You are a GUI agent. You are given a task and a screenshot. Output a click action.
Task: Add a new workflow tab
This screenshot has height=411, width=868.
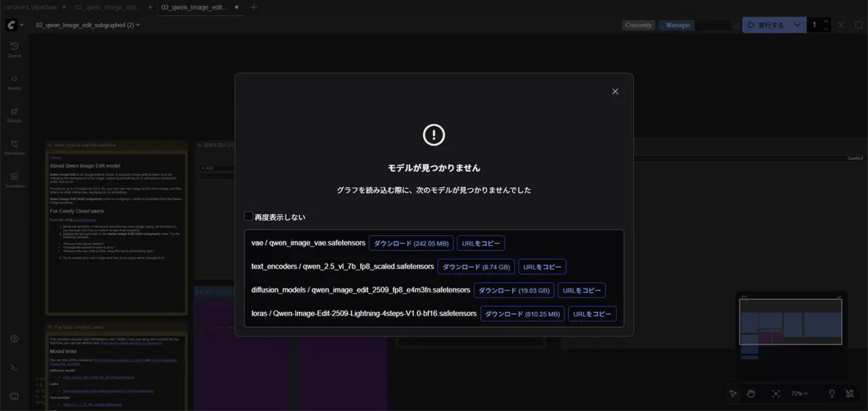click(253, 7)
